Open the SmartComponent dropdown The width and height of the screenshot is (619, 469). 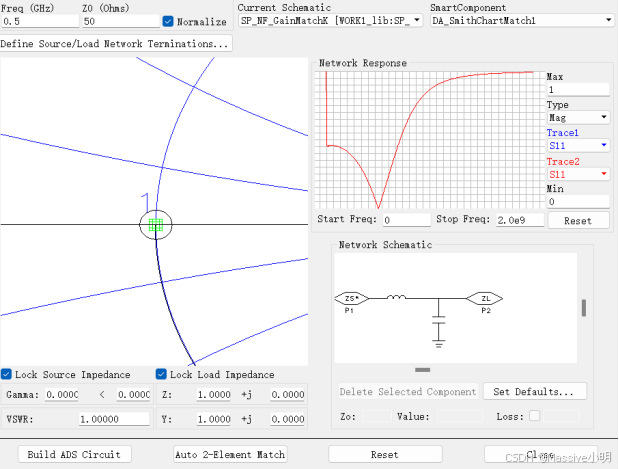coord(522,21)
